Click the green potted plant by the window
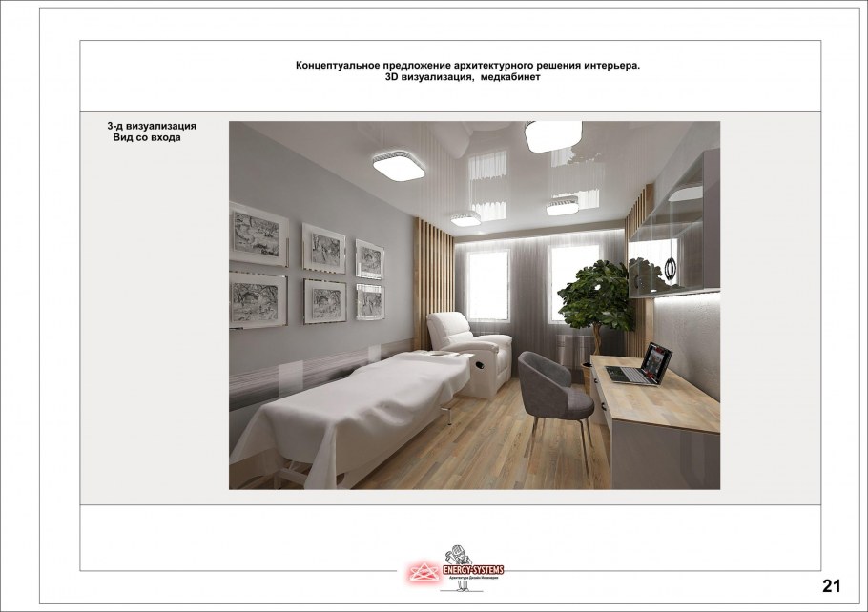The height and width of the screenshot is (612, 868). click(x=597, y=296)
